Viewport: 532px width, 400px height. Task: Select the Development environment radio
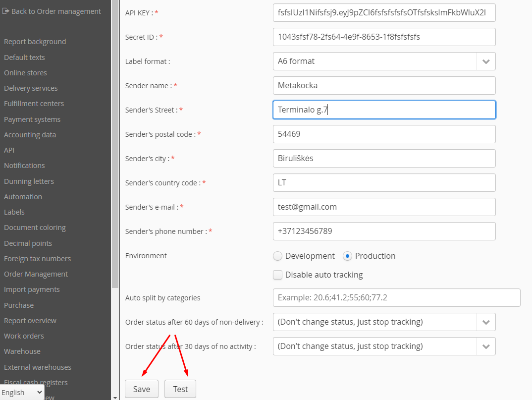[277, 256]
